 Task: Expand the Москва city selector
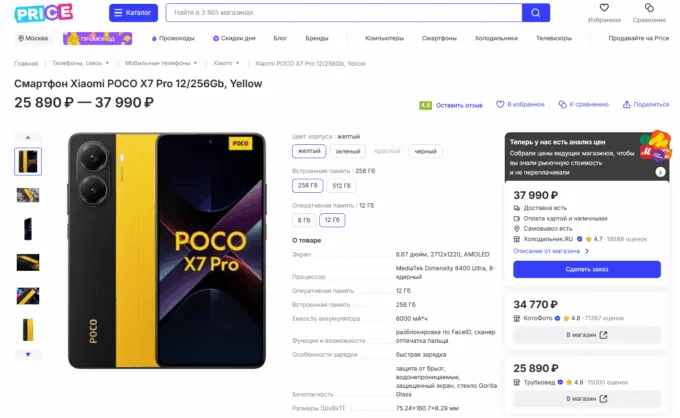coord(33,38)
